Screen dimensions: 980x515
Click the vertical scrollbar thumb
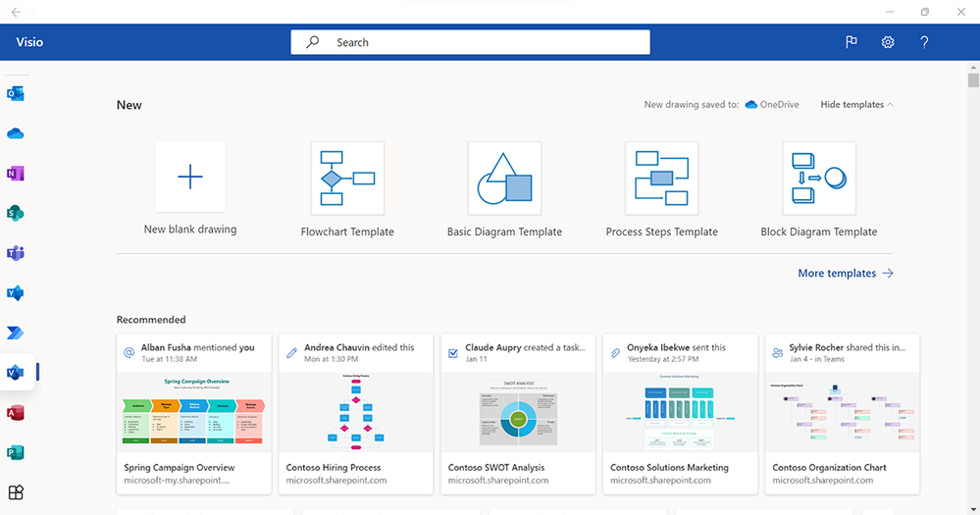[973, 80]
